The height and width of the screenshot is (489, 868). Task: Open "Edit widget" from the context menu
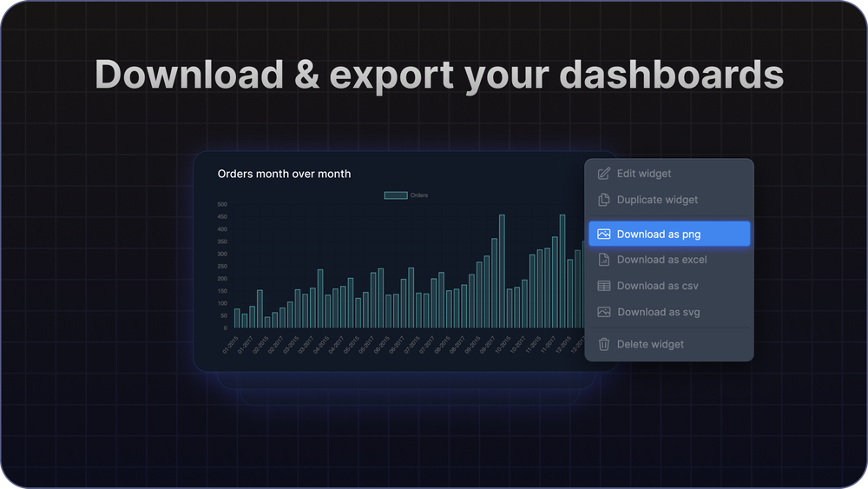click(644, 174)
